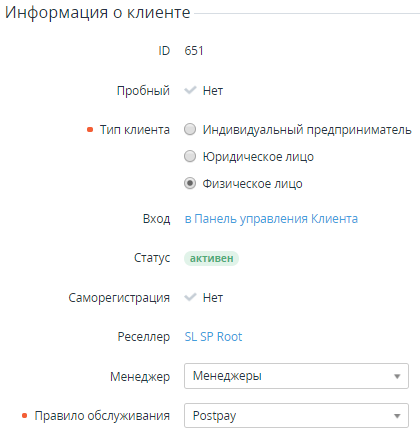Viewport: 420px width, 435px height.
Task: Click the checkmark icon next to Пробный
Action: 190,90
